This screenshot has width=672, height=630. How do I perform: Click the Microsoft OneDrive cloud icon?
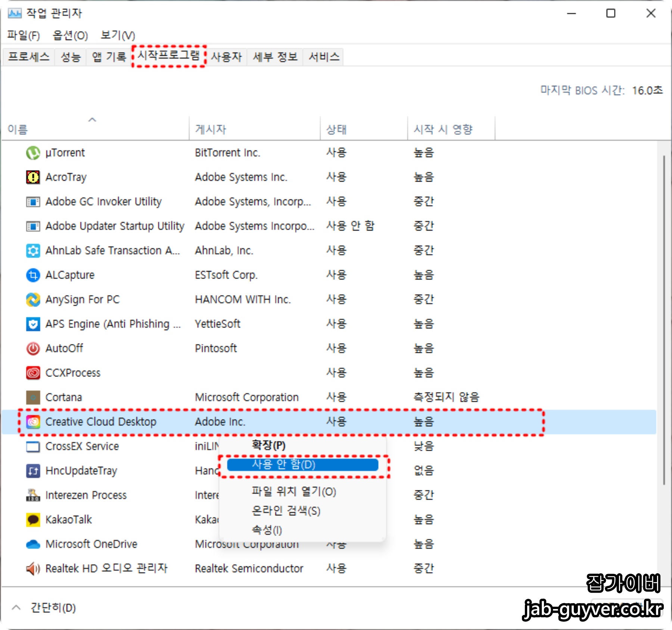33,544
